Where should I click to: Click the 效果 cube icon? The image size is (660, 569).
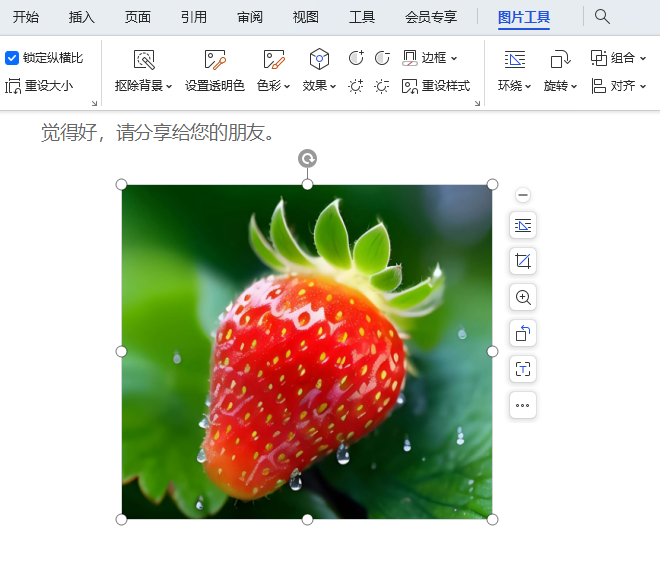coord(319,59)
